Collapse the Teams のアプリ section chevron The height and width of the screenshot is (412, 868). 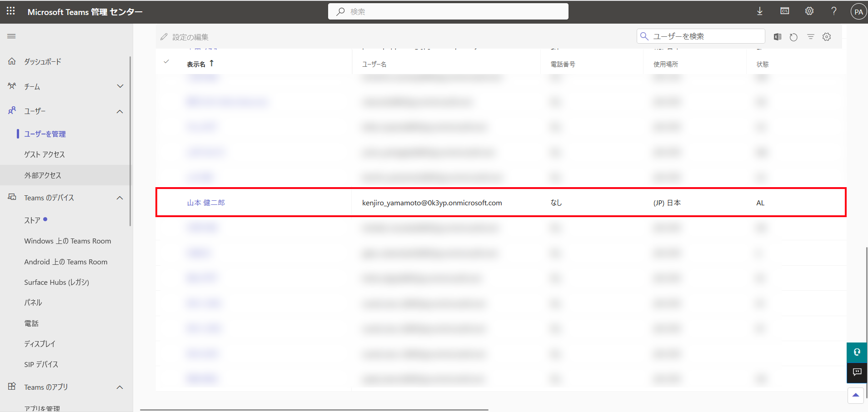(120, 387)
